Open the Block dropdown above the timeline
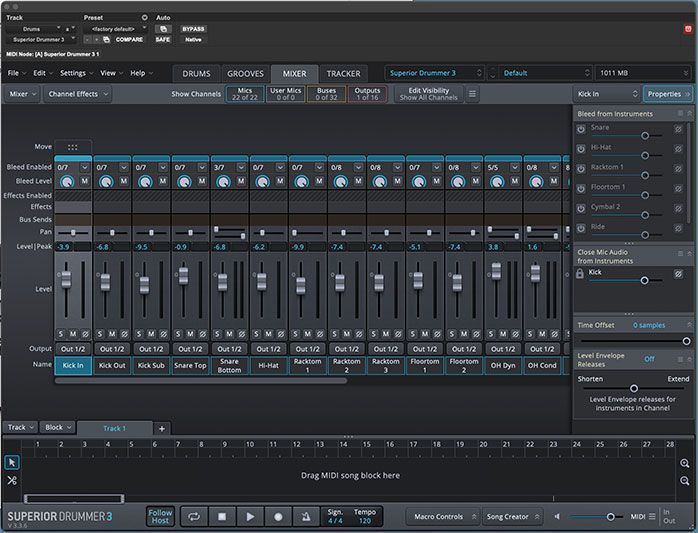Screen dimensions: 698x533 58,427
